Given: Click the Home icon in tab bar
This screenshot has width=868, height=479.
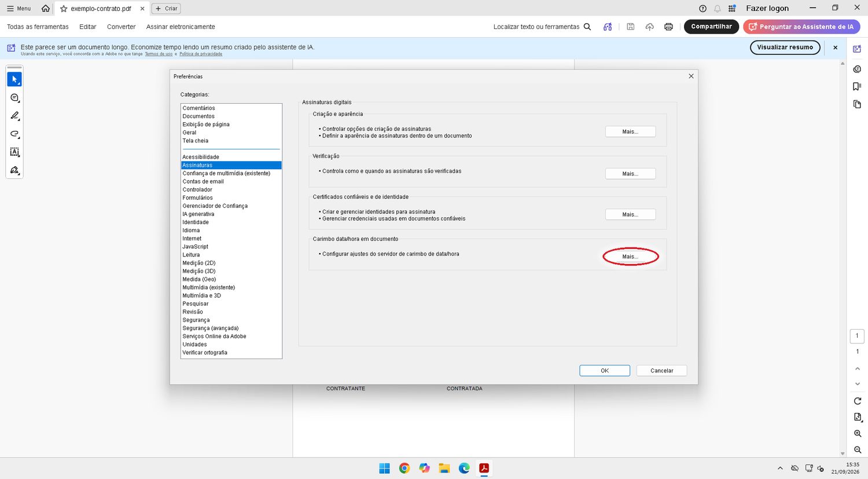Looking at the screenshot, I should [x=46, y=8].
